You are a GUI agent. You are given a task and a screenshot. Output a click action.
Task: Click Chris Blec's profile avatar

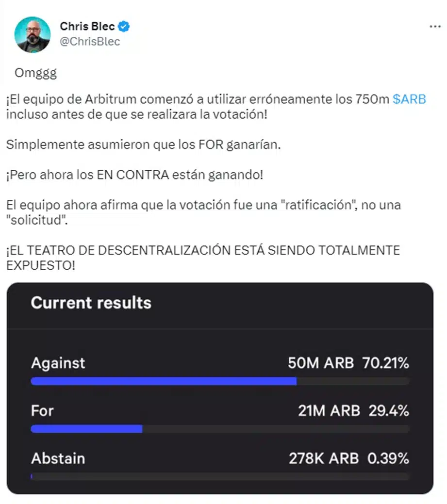pyautogui.click(x=33, y=34)
